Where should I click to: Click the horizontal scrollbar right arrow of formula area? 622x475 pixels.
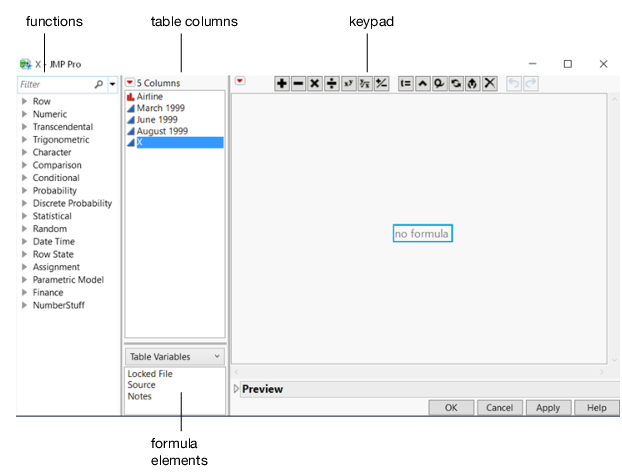click(602, 372)
